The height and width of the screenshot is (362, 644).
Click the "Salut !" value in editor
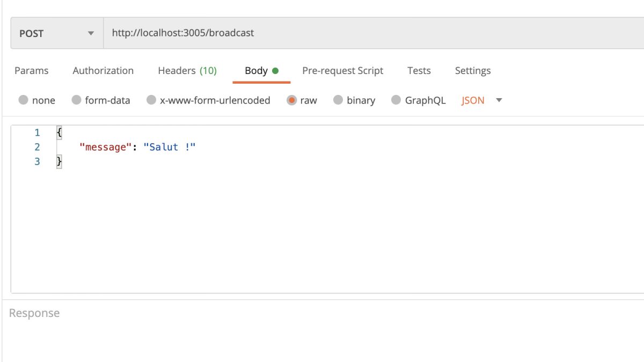169,147
